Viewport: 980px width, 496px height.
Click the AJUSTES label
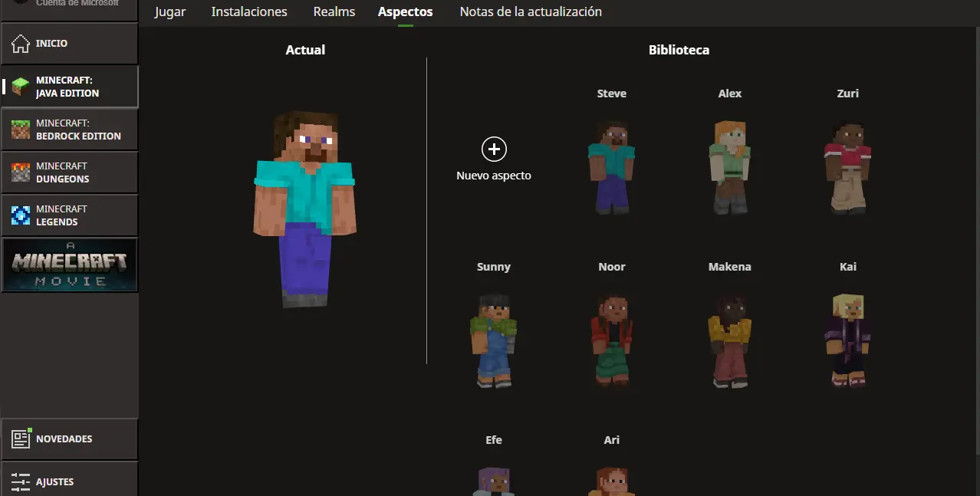(x=54, y=482)
